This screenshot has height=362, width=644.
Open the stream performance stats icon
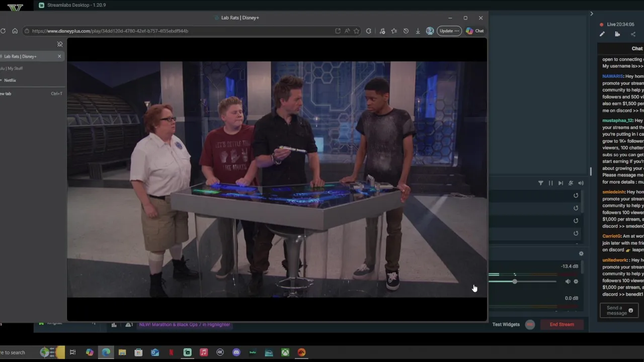pyautogui.click(x=114, y=325)
